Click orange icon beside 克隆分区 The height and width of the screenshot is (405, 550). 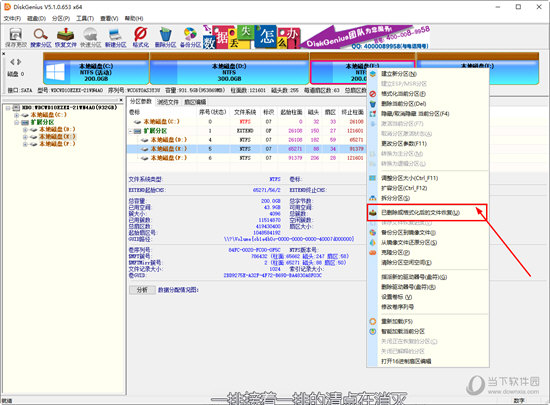click(373, 252)
